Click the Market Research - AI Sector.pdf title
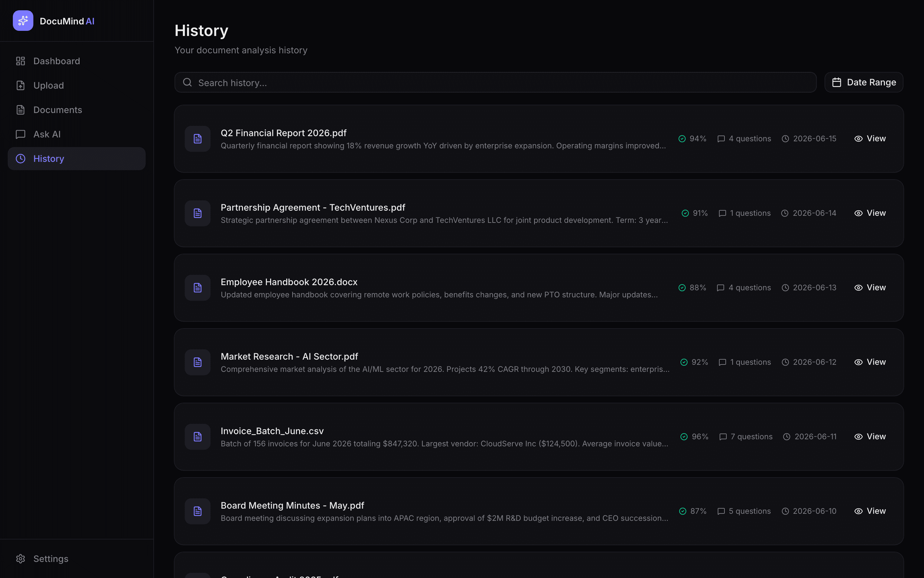This screenshot has height=578, width=924. click(289, 357)
